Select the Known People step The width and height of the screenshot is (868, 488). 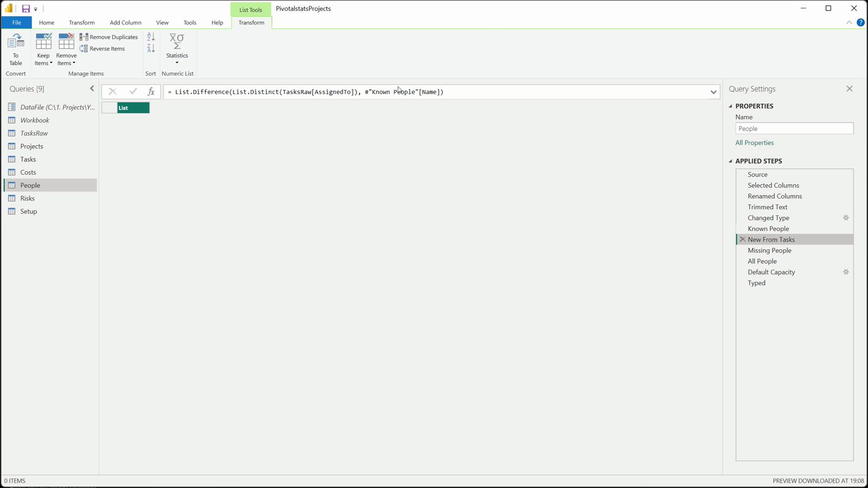tap(794, 228)
